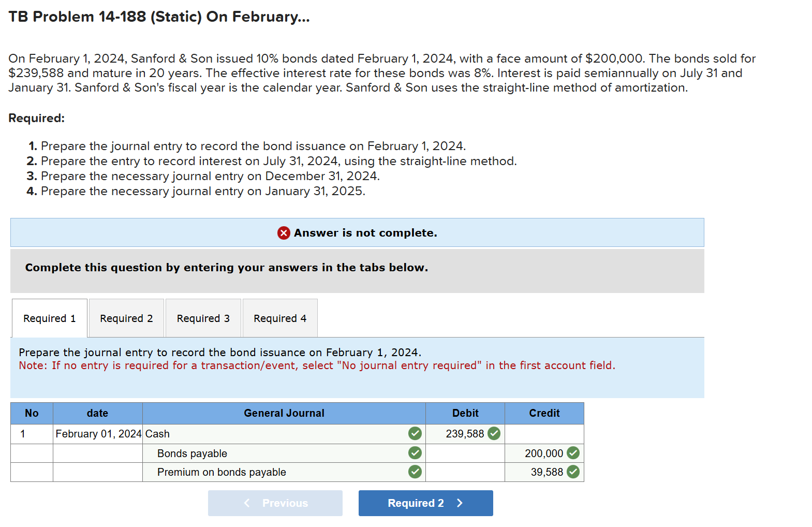Select the Required 1 tab
Screen dimensions: 812x527
tap(49, 318)
